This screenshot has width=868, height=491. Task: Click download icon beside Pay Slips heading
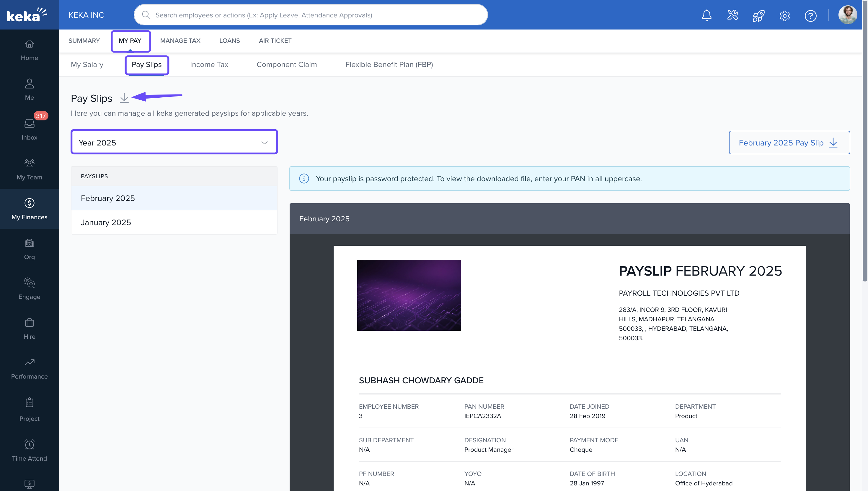pos(124,98)
